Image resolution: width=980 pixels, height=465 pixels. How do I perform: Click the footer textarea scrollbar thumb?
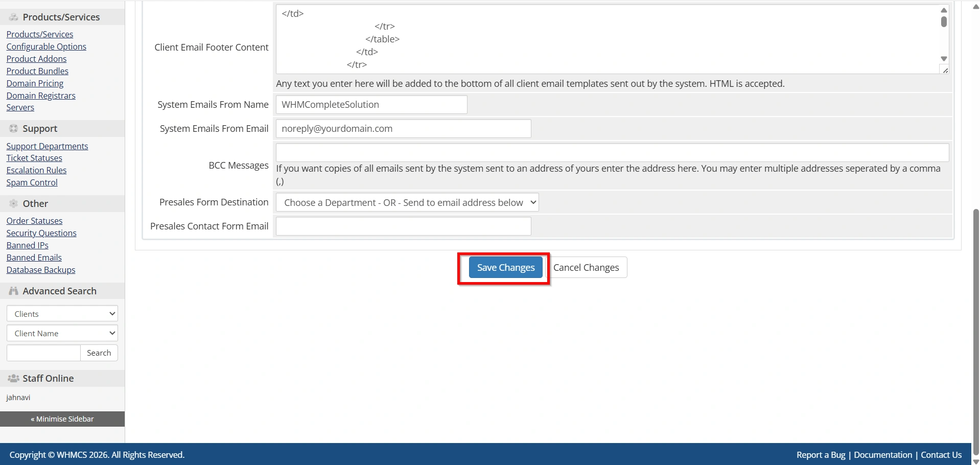(x=944, y=21)
